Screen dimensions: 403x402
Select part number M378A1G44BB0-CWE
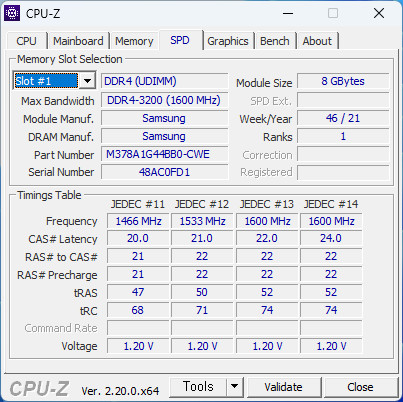(165, 154)
